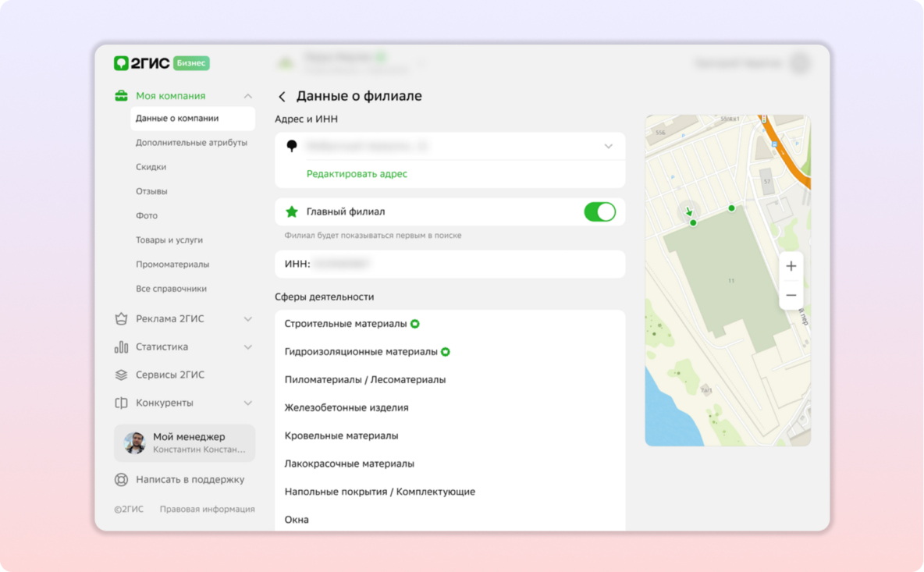Open the Отзывы menu item
924x572 pixels.
151,191
